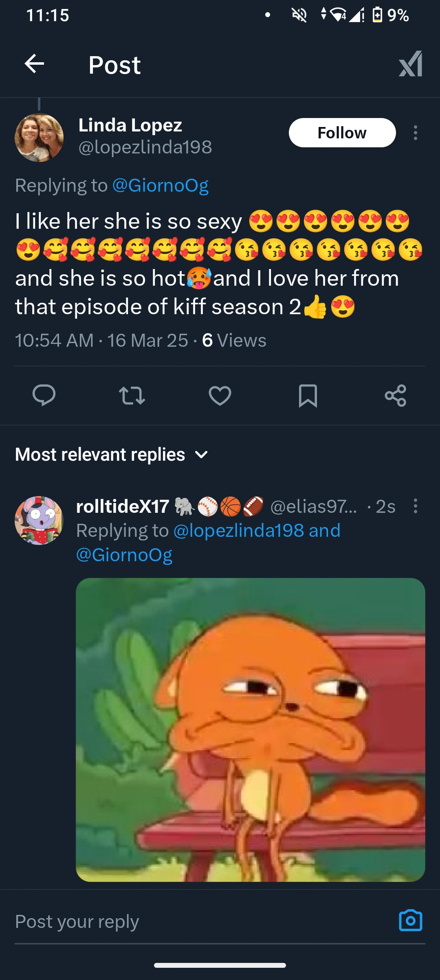This screenshot has height=980, width=440.
Task: View Linda Lopez's profile picture
Action: point(39,138)
